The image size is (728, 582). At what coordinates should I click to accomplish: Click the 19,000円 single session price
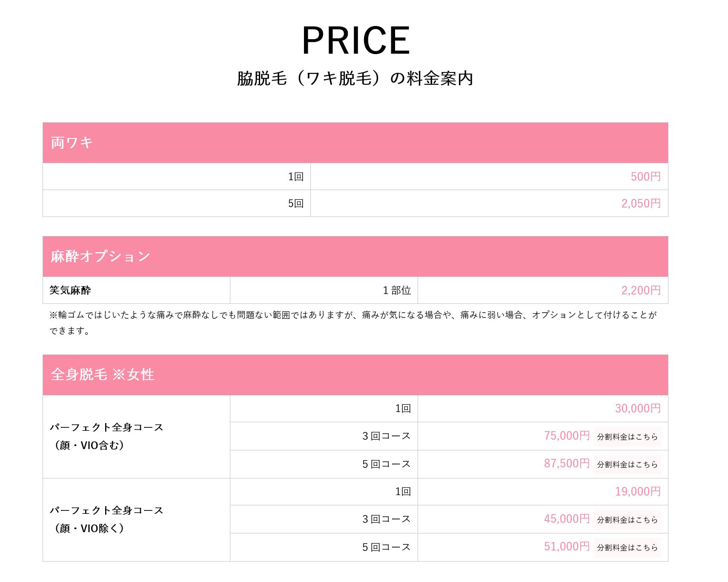[x=638, y=492]
